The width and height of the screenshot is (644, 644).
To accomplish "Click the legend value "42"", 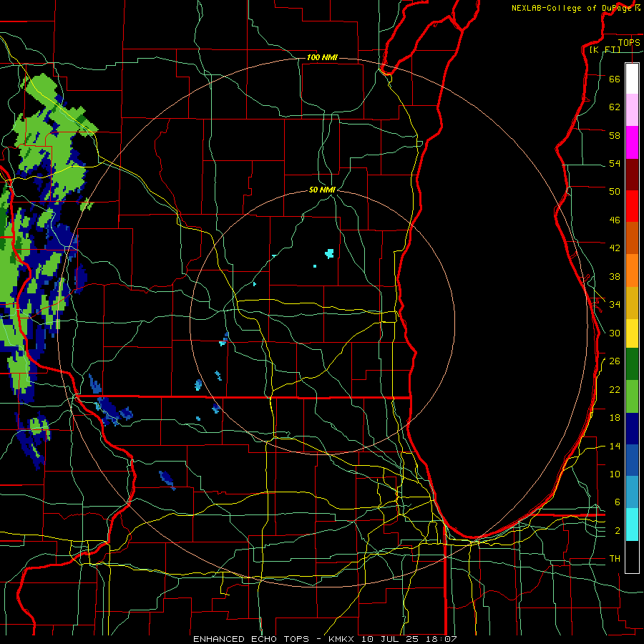I will 615,248.
